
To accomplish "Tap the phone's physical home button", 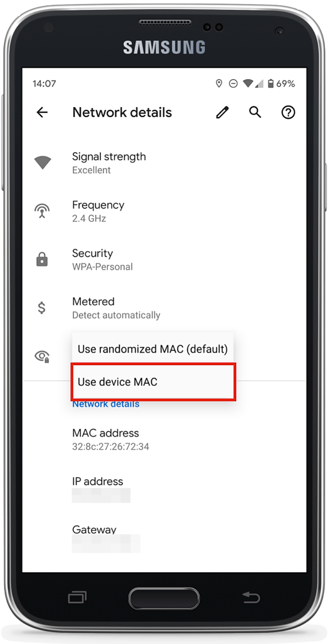I will [164, 598].
